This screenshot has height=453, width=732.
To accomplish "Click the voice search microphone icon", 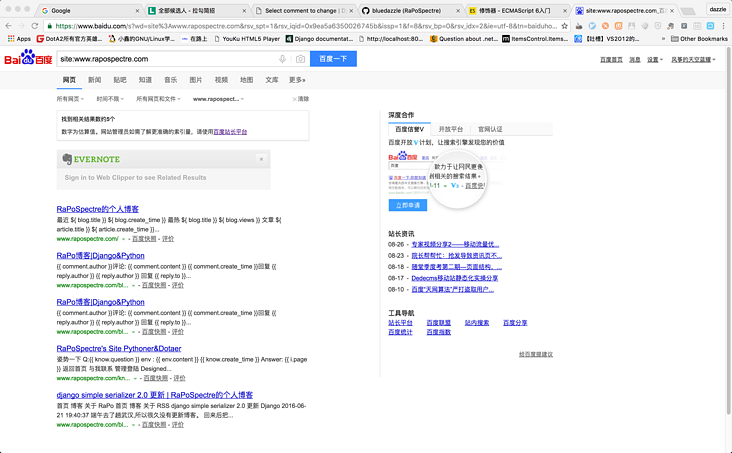I will pos(283,59).
